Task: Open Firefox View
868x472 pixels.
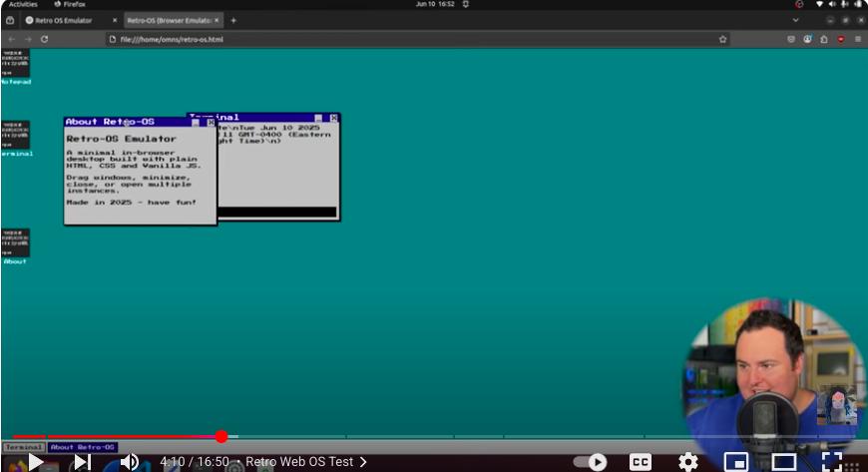Action: coord(10,21)
